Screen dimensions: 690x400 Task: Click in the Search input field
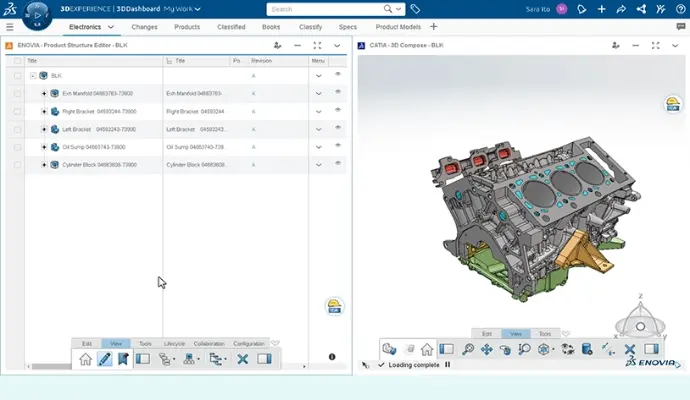click(x=326, y=9)
